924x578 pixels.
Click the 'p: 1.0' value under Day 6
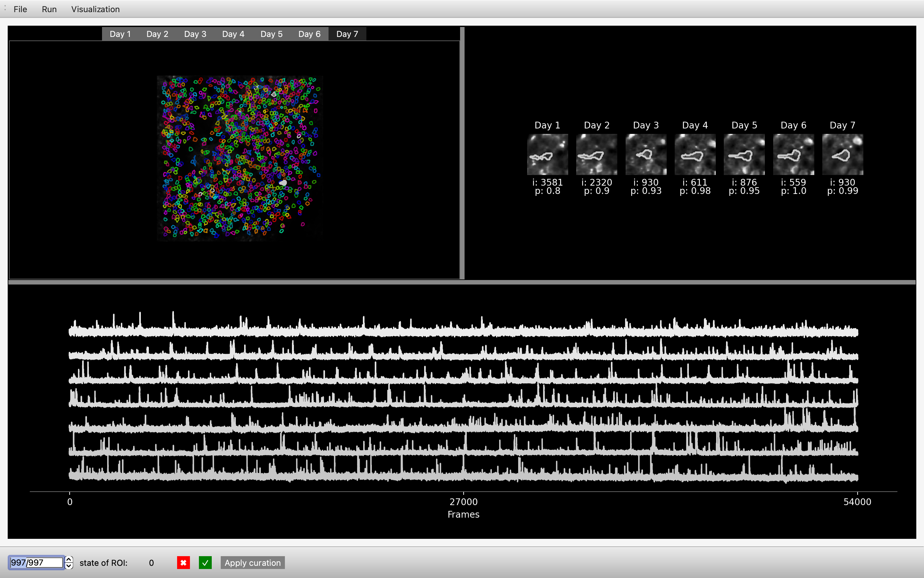coord(794,191)
